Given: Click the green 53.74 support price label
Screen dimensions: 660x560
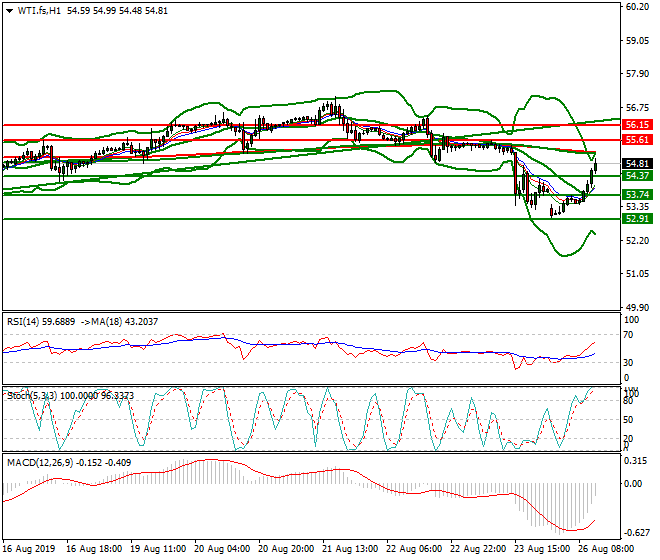Looking at the screenshot, I should click(x=637, y=195).
